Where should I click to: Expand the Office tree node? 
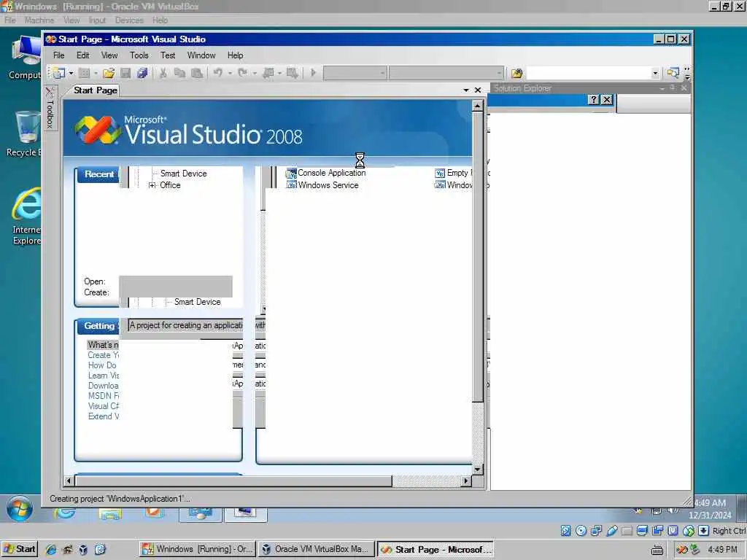click(x=152, y=185)
